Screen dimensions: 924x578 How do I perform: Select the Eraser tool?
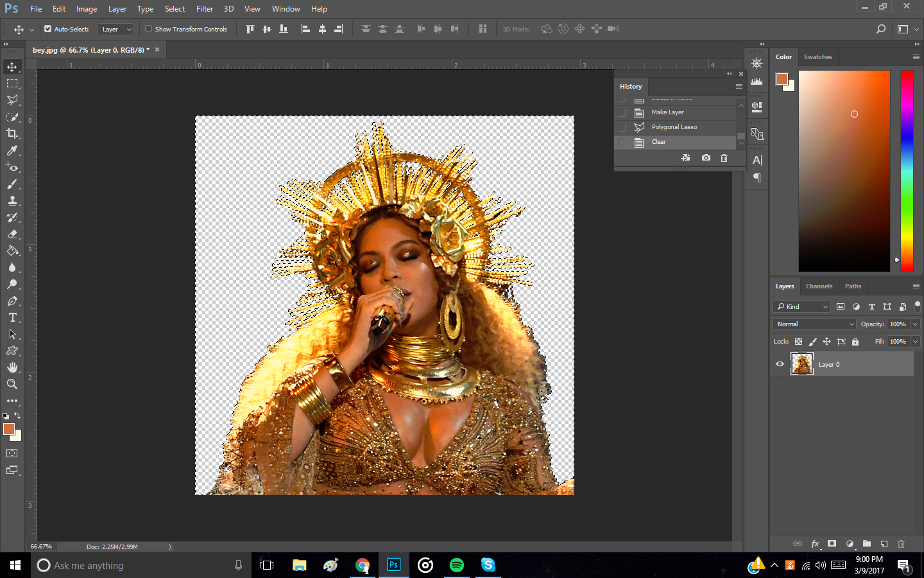tap(12, 234)
